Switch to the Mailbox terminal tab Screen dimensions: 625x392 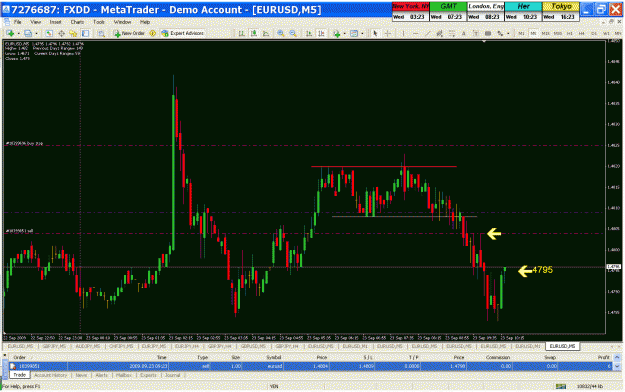[124, 375]
